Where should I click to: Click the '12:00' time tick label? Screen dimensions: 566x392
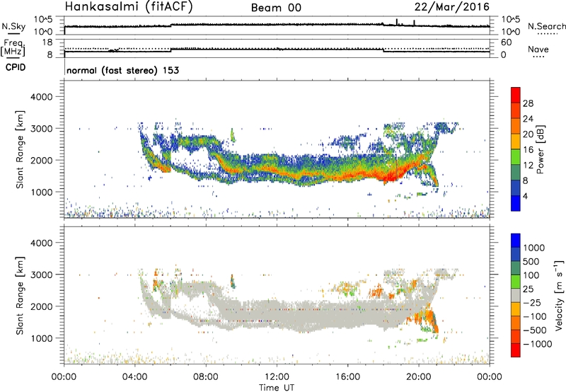[x=277, y=377]
